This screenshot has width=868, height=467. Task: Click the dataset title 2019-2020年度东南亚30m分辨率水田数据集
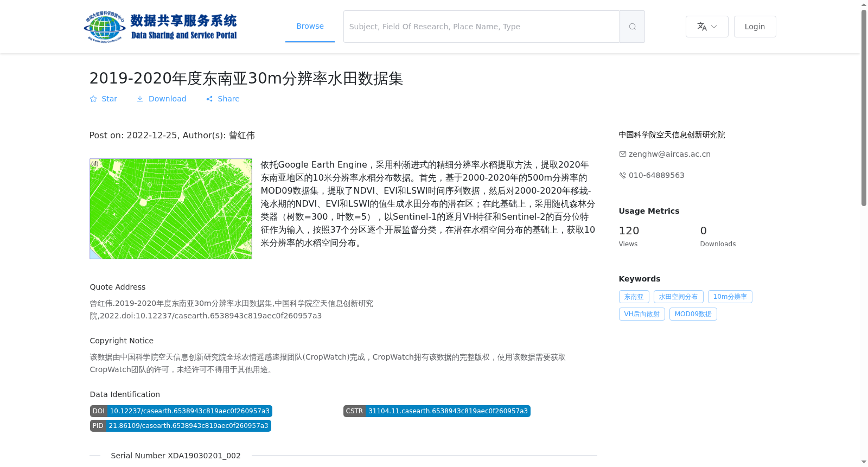point(246,79)
